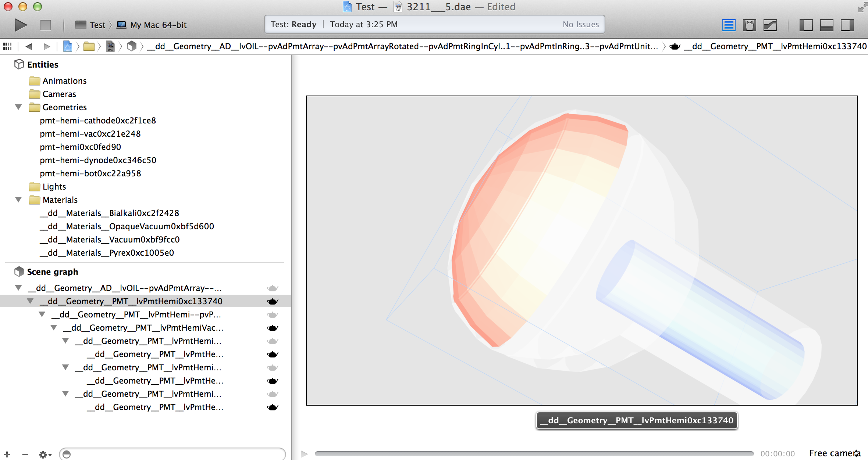Run the Test scheme with Play button
This screenshot has width=868, height=460.
21,25
